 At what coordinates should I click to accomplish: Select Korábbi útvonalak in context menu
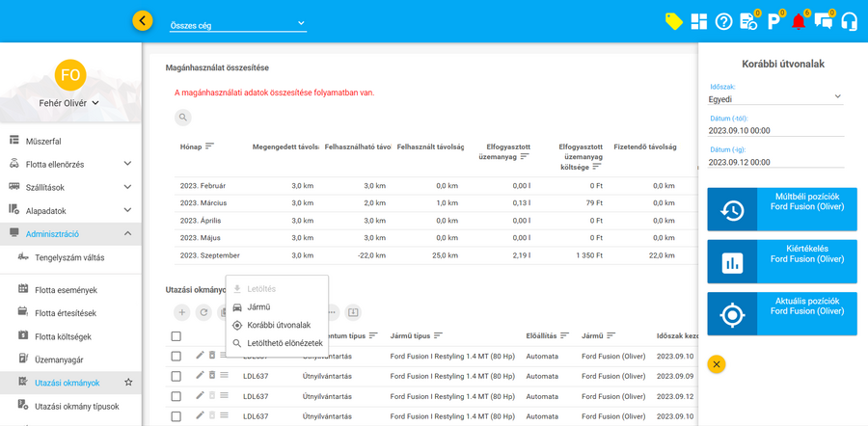[x=278, y=325]
